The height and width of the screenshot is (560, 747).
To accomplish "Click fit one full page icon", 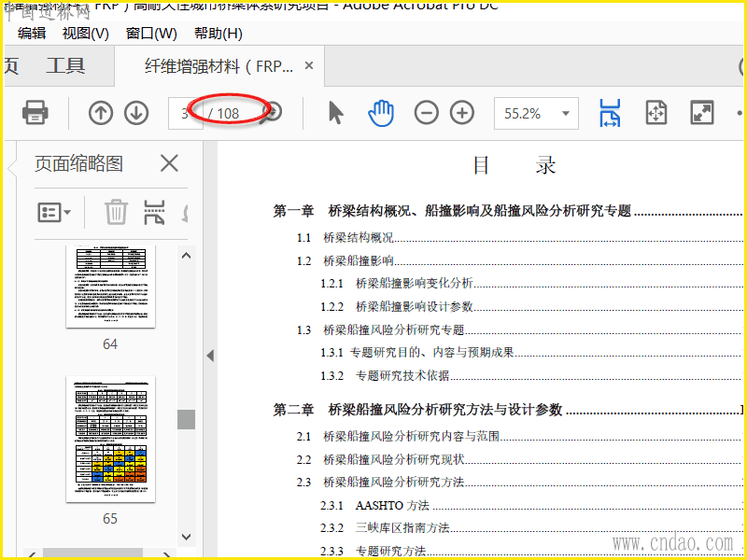I will tap(656, 113).
